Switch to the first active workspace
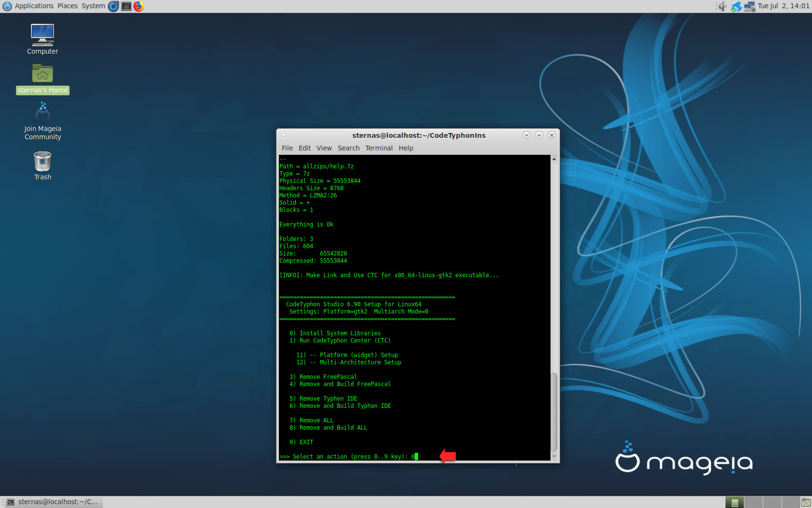Screen dimensions: 812x508 coord(735,502)
